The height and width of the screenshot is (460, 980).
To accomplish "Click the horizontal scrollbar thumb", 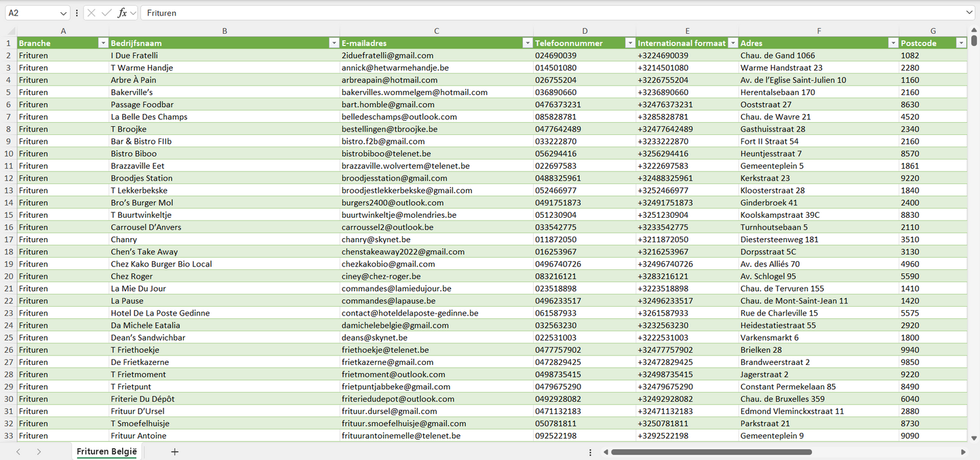I will [711, 452].
